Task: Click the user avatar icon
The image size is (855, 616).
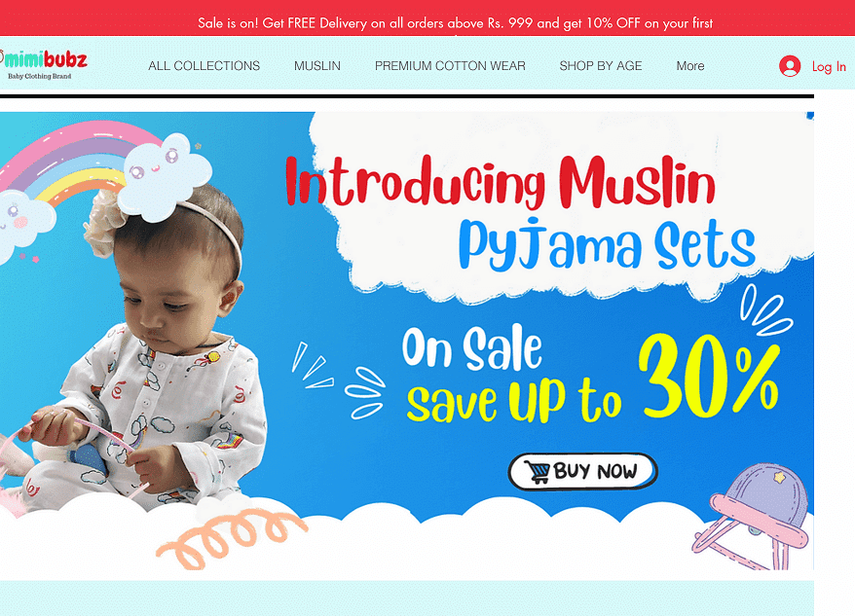Action: point(790,66)
